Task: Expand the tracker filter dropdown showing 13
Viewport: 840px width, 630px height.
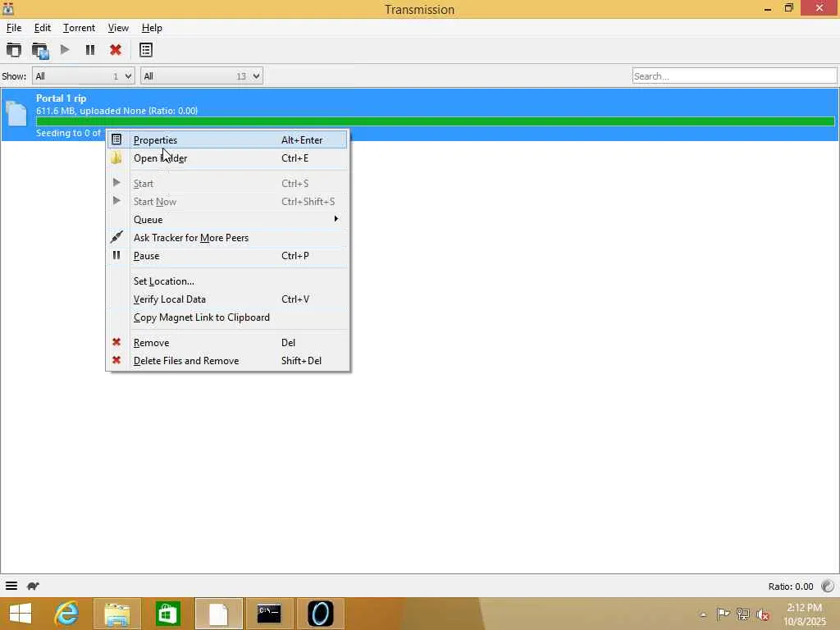Action: (202, 76)
